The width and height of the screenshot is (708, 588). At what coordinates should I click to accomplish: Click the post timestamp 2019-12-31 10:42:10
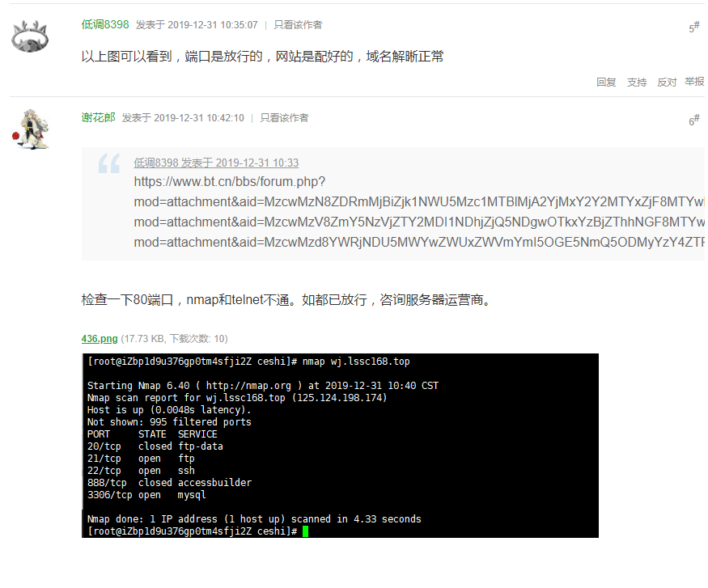tap(199, 118)
